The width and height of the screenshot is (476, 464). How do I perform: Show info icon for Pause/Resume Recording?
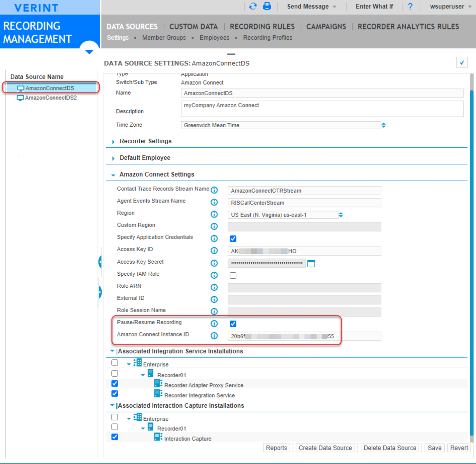[214, 323]
